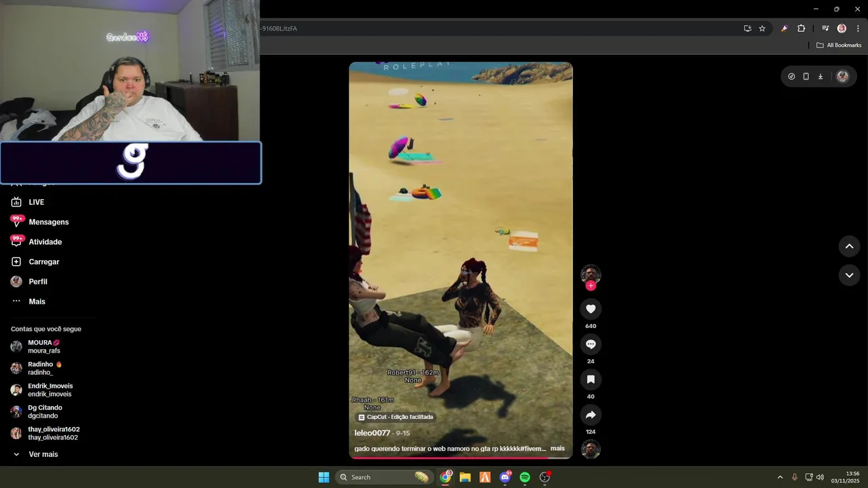Follow creator with the red plus badge
This screenshot has width=868, height=488.
click(591, 285)
